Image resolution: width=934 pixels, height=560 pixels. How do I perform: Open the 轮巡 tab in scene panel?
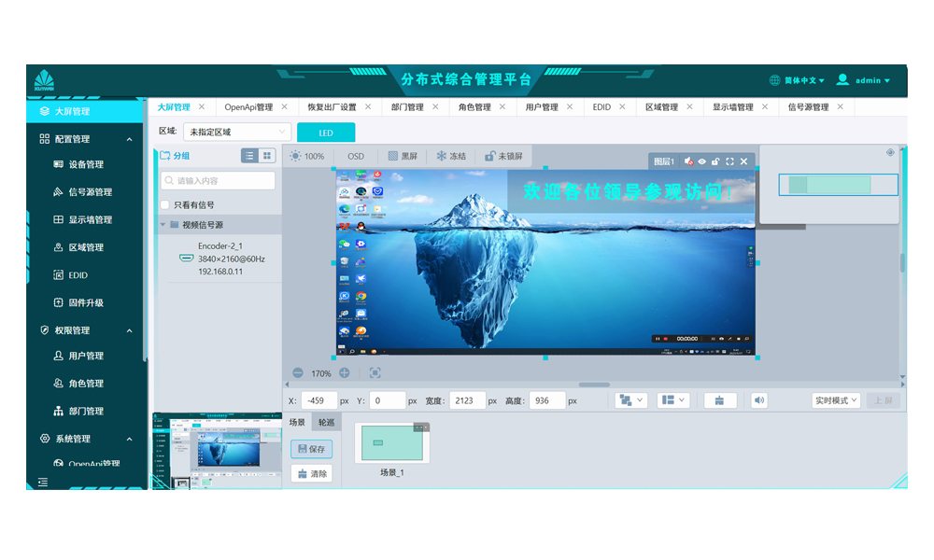coord(327,422)
